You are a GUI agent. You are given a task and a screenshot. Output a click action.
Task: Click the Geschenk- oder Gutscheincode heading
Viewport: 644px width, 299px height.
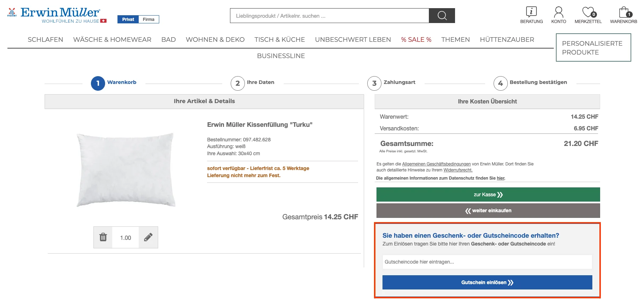click(x=471, y=236)
